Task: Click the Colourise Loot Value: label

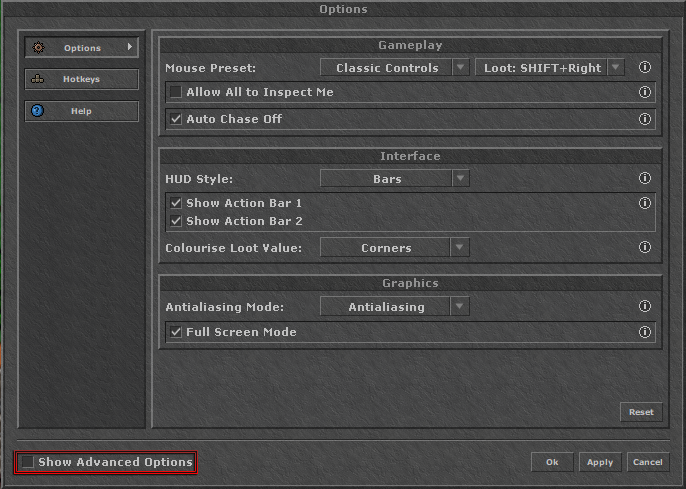Action: (234, 248)
